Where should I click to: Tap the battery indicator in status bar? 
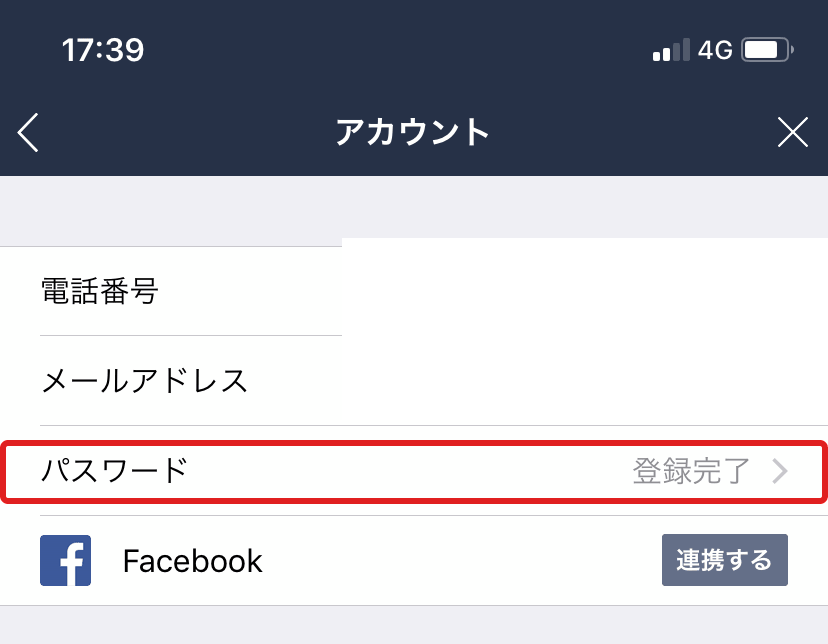tap(767, 50)
